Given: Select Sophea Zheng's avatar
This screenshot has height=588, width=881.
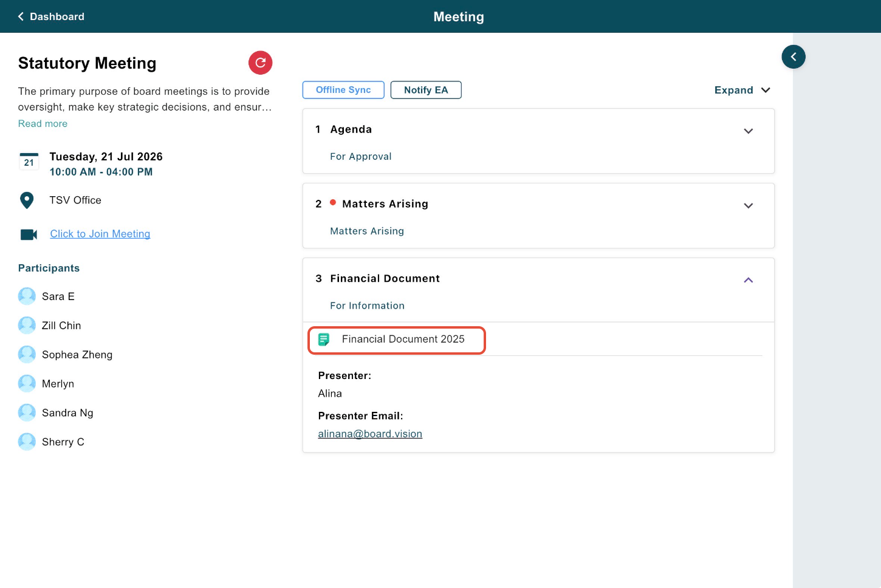Looking at the screenshot, I should (x=27, y=355).
